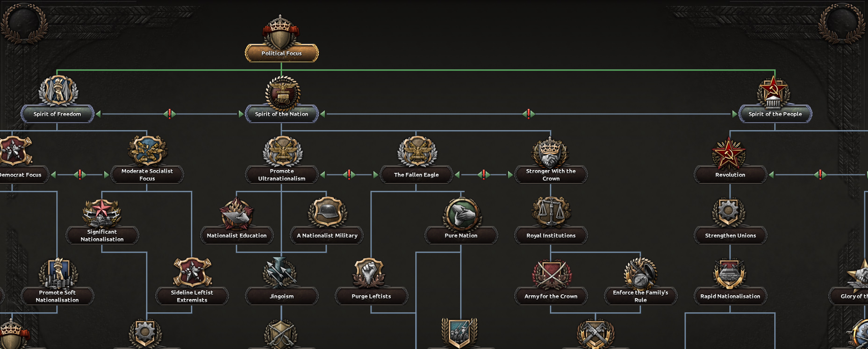Click the Revolution red star icon
The image size is (868, 349).
[729, 153]
